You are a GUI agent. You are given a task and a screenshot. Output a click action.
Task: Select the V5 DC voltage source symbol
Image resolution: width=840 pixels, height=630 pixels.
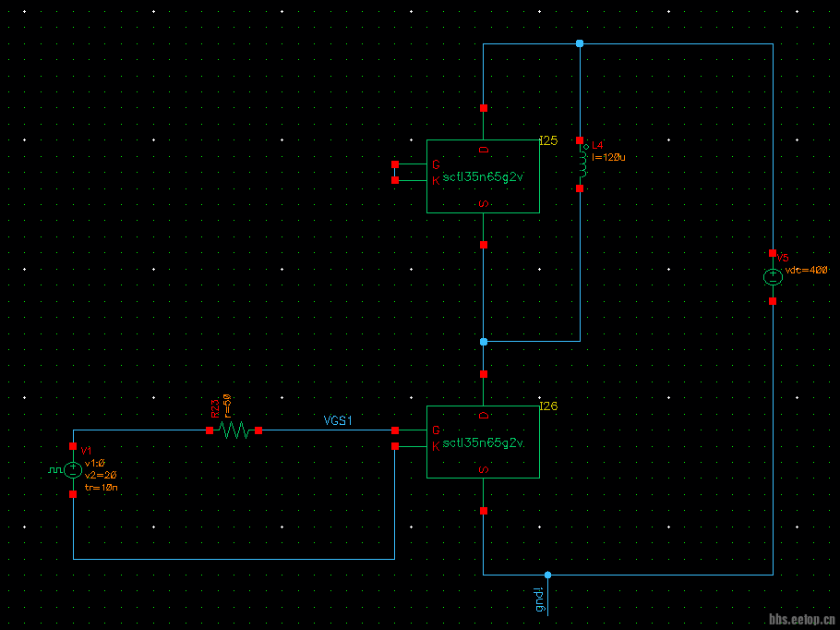(x=773, y=276)
